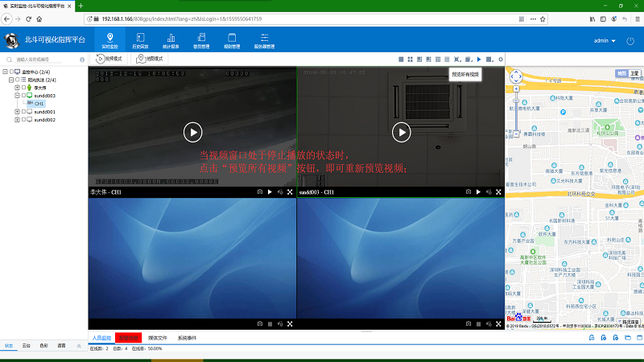The width and height of the screenshot is (644, 362).
Task: Click the blue preview all videos button
Action: pos(479,60)
